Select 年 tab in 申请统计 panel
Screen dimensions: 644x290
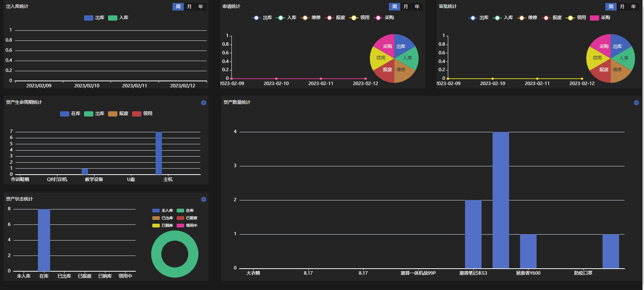tap(417, 7)
